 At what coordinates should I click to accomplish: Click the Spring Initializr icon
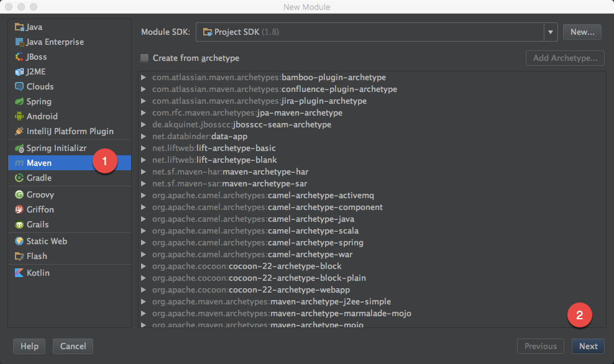(19, 148)
